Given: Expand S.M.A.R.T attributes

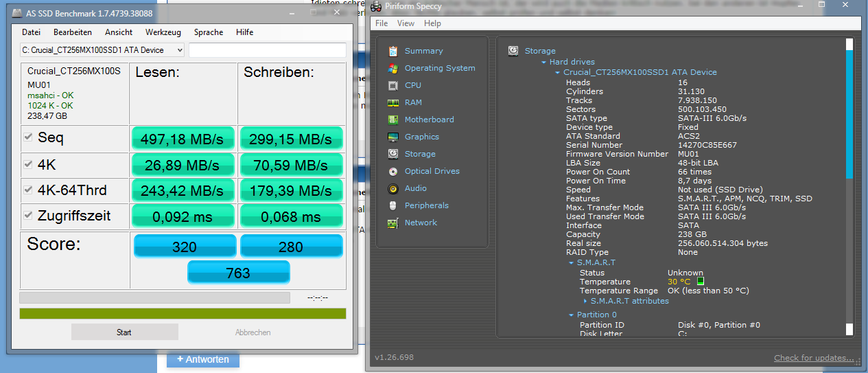Looking at the screenshot, I should coord(585,301).
